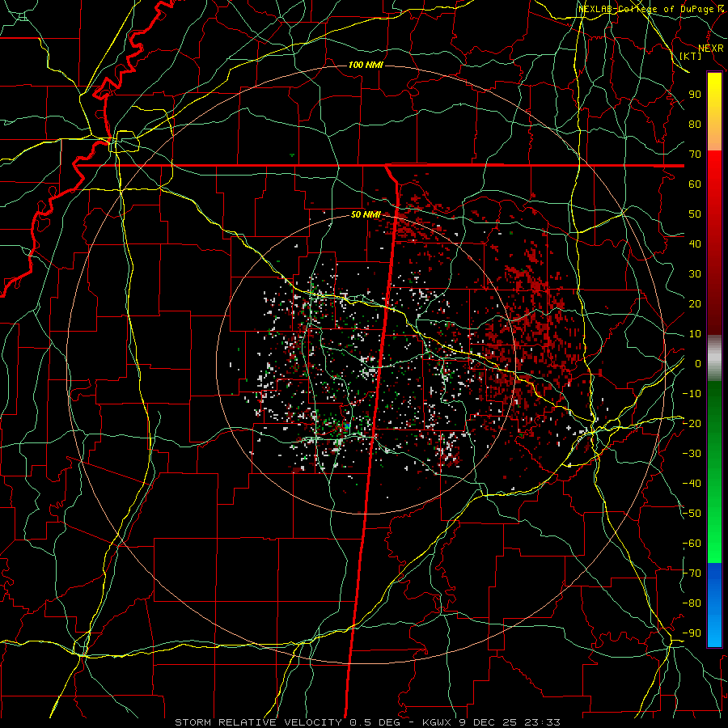The width and height of the screenshot is (728, 728).
Task: Click the 100 NMI range ring label
Action: click(366, 65)
